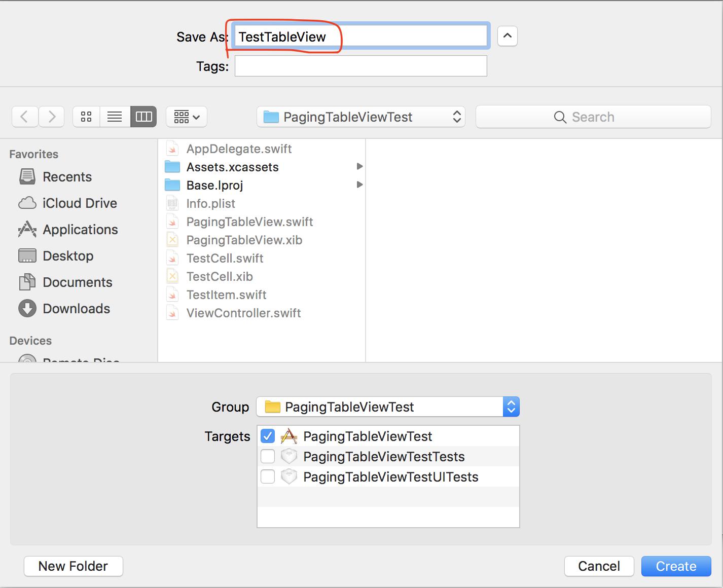The width and height of the screenshot is (723, 588).
Task: Open the PagingTableViewTest folder path popup
Action: point(360,117)
